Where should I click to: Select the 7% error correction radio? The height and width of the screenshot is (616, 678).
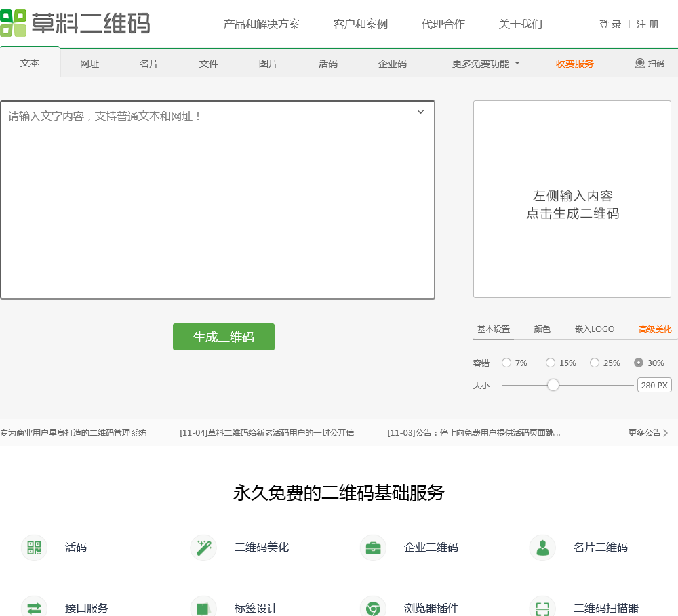click(x=506, y=363)
